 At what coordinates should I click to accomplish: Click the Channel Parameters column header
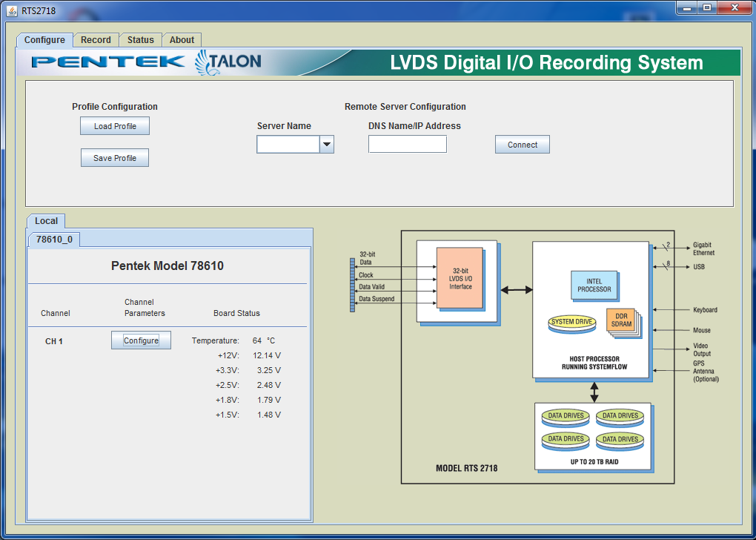(145, 307)
